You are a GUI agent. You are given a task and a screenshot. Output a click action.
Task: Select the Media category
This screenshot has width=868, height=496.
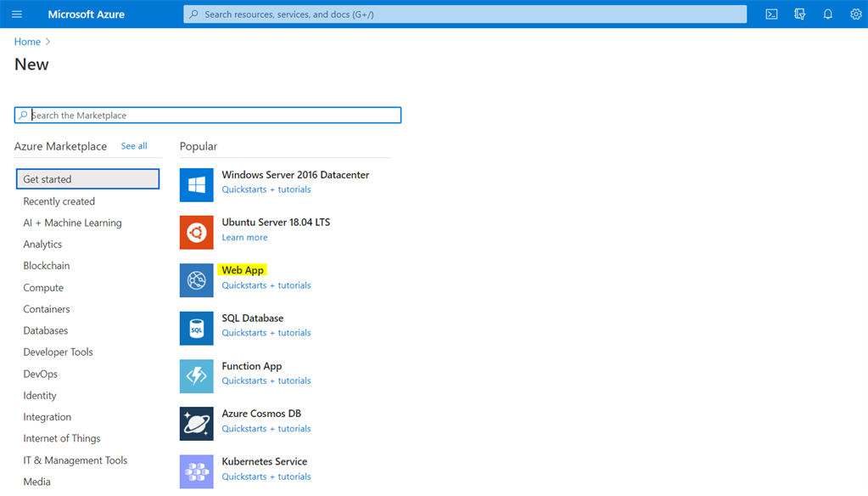36,482
